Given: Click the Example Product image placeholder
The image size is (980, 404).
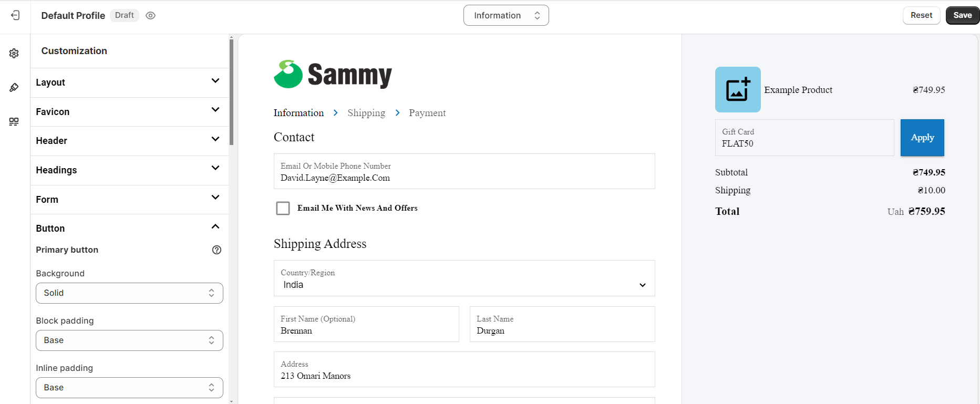Looking at the screenshot, I should click(737, 89).
